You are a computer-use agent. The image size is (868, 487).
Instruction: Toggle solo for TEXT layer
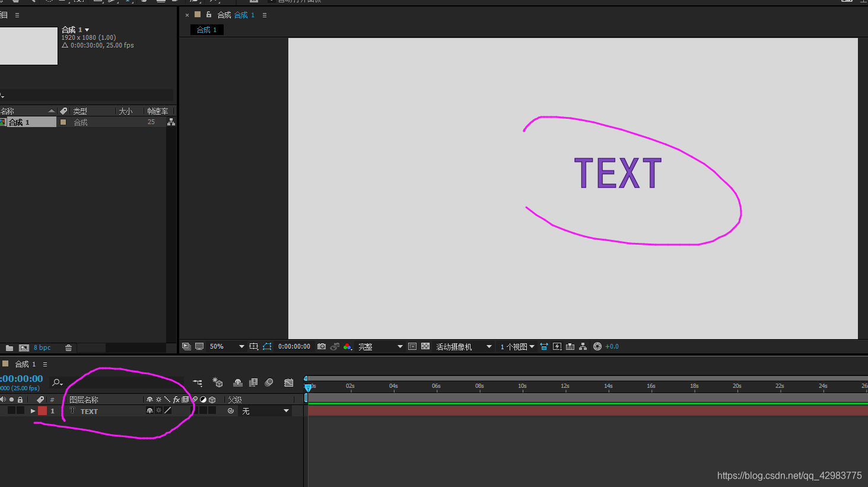11,411
